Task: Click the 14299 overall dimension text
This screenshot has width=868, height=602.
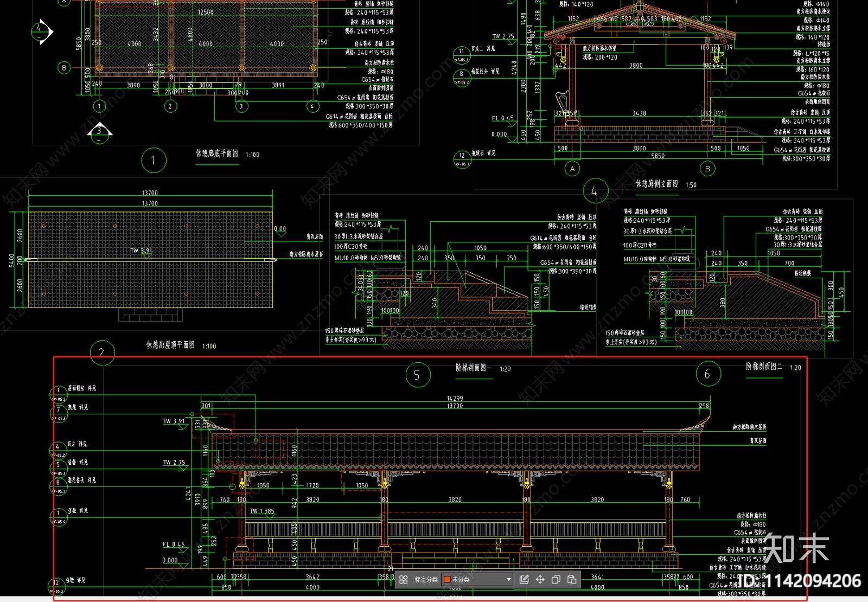Action: (455, 399)
